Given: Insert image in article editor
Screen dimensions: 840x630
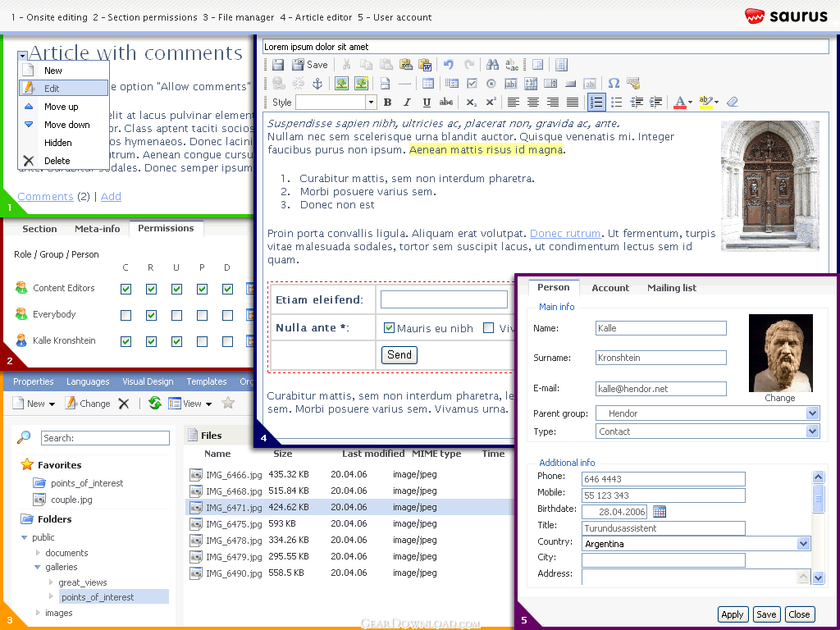Looking at the screenshot, I should click(341, 83).
